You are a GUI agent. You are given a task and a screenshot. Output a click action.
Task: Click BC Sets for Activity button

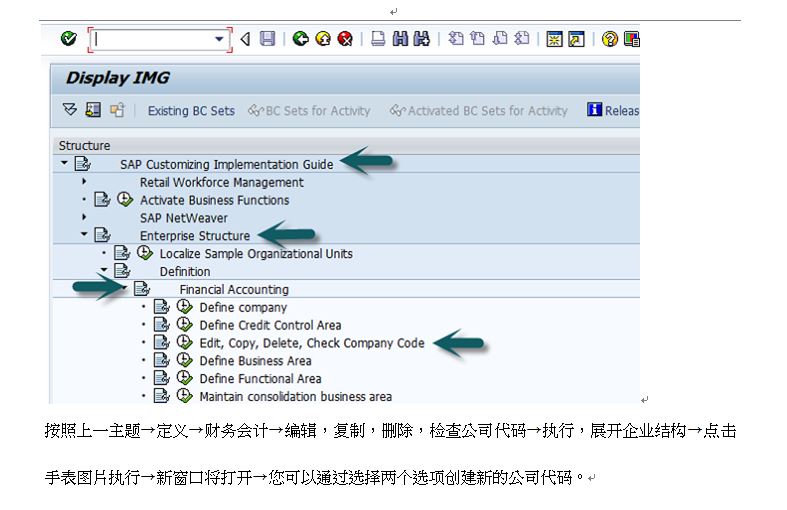309,110
